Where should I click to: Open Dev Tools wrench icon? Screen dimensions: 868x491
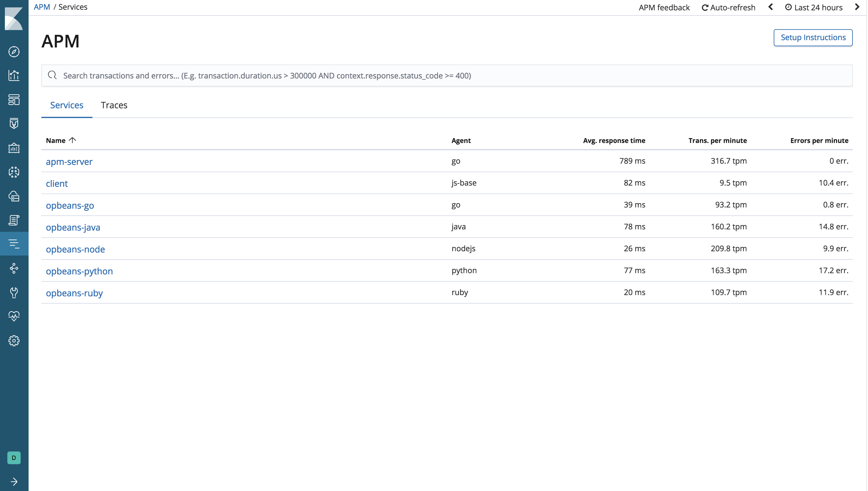(x=14, y=292)
